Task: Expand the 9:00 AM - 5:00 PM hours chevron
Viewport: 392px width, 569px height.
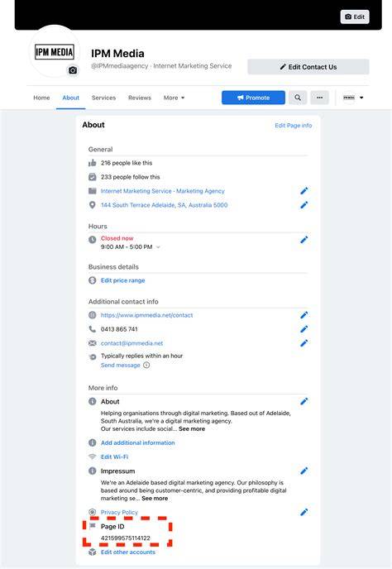Action: pyautogui.click(x=158, y=247)
